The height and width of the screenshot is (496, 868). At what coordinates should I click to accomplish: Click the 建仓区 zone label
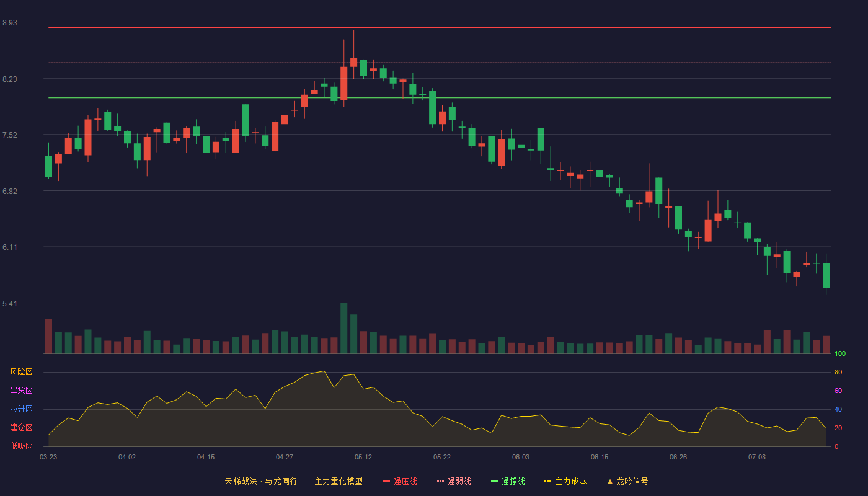[21, 428]
